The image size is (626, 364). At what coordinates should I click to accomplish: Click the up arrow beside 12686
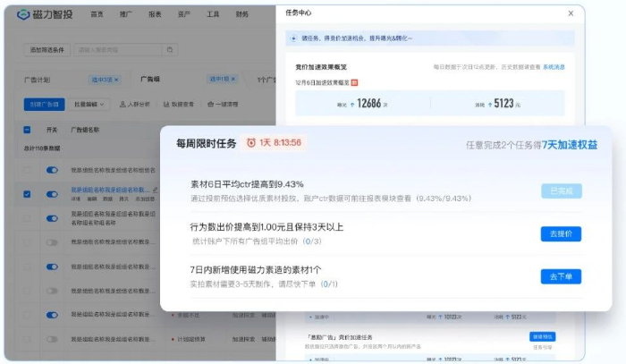(352, 105)
